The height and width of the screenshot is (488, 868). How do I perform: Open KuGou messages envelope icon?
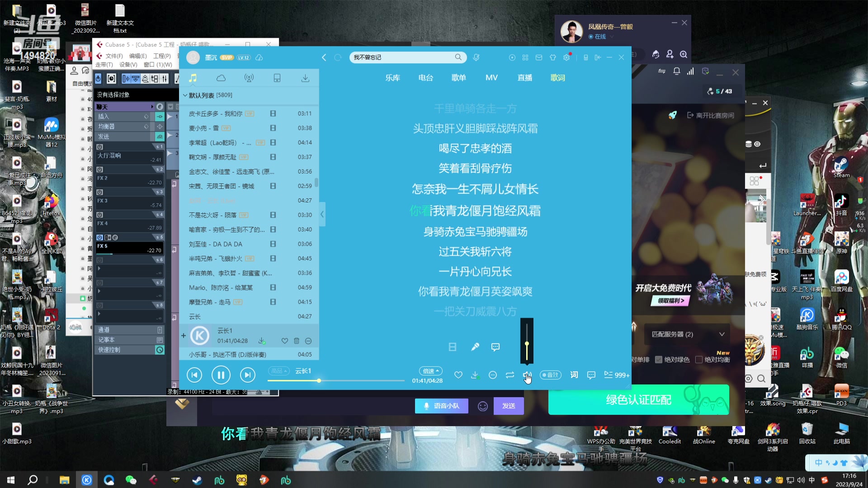539,57
